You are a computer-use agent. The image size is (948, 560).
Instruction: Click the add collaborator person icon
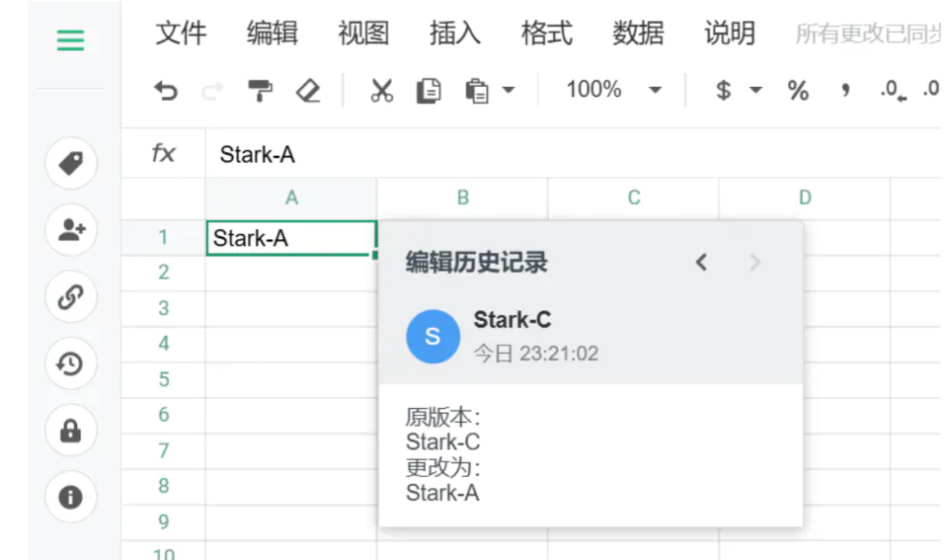pos(70,230)
